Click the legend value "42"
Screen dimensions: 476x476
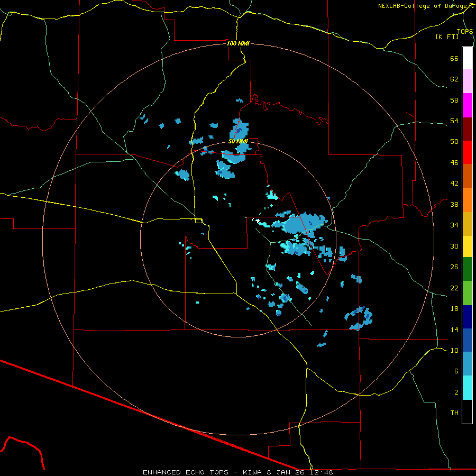[454, 184]
